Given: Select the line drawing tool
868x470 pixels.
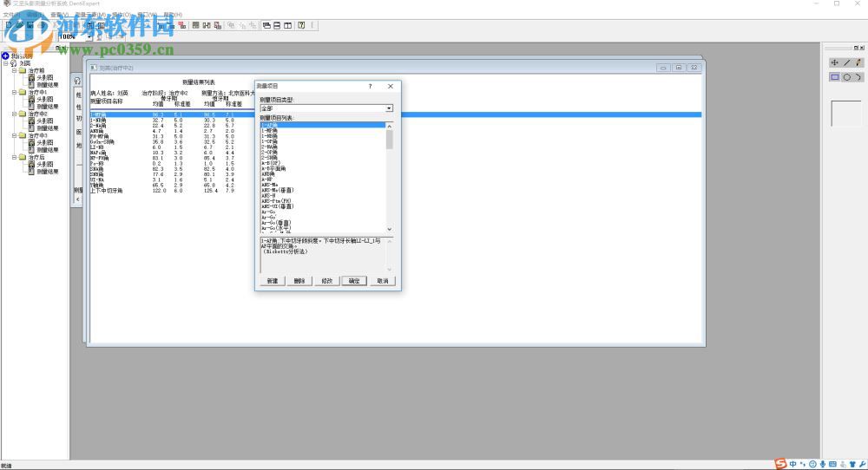Looking at the screenshot, I should pyautogui.click(x=847, y=62).
